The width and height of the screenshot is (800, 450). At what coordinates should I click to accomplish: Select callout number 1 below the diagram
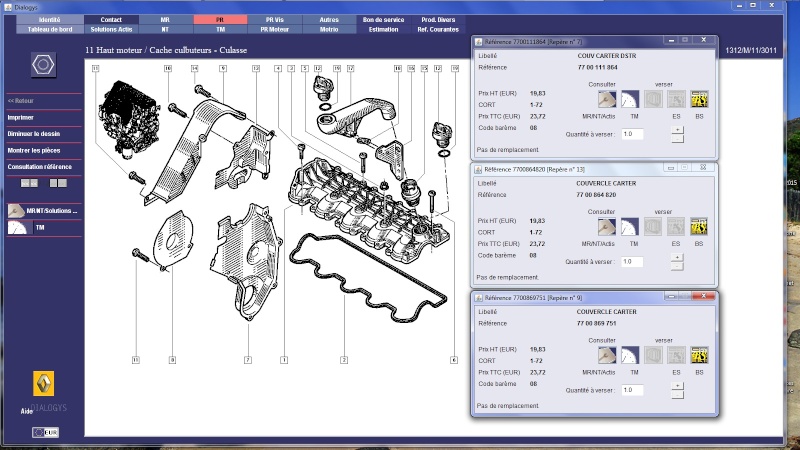tap(284, 360)
